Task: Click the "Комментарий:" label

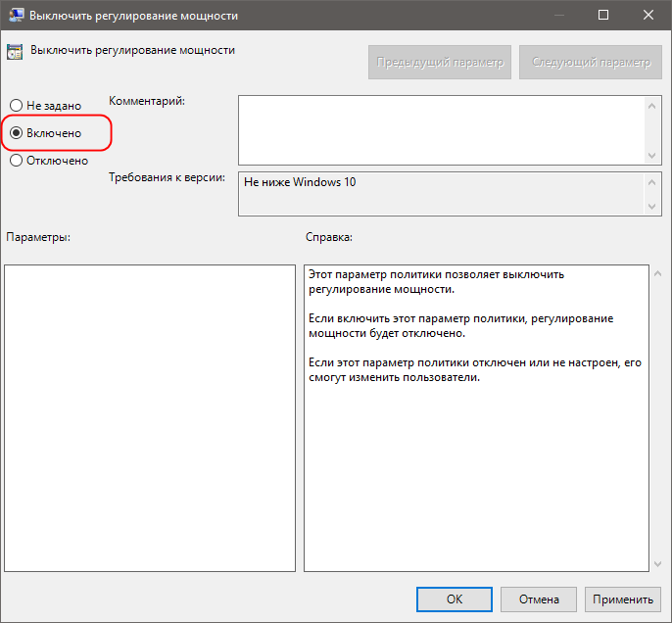Action: tap(147, 101)
